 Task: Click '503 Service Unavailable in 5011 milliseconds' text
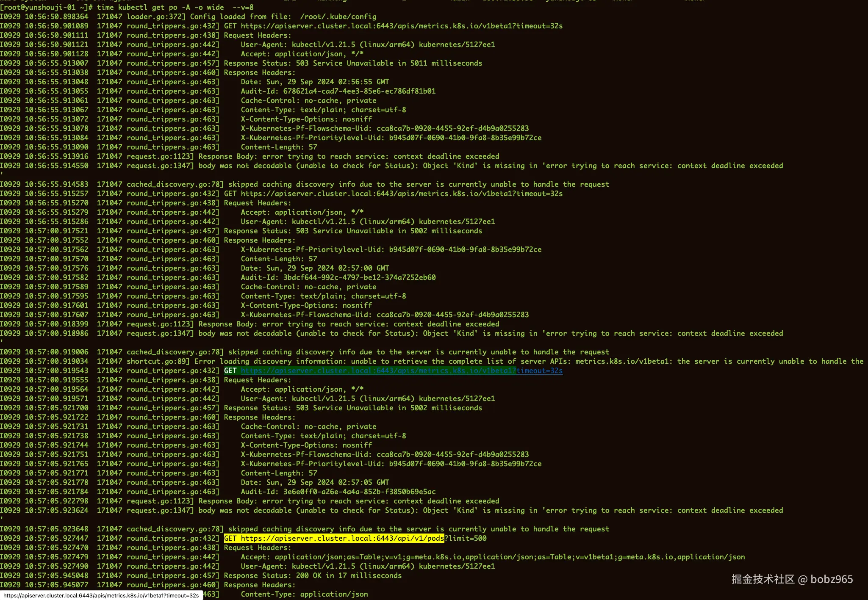pos(389,63)
